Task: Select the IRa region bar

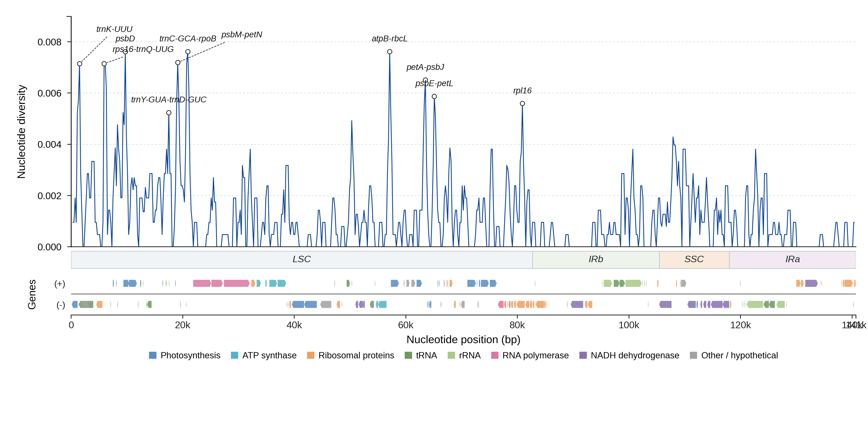Action: tap(792, 260)
